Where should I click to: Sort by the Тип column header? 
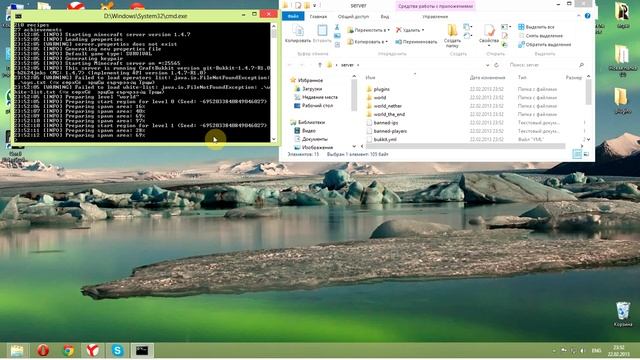(x=522, y=77)
